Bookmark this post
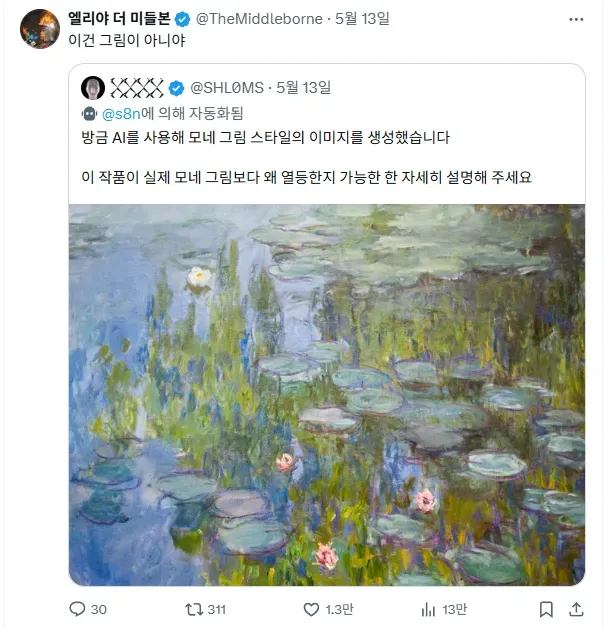This screenshot has width=604, height=628. coord(546,610)
